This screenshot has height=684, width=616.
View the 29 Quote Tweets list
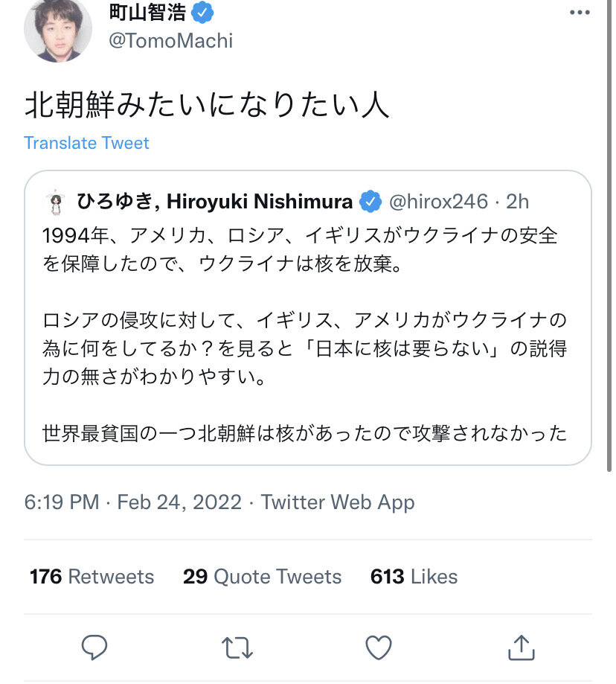tap(262, 577)
